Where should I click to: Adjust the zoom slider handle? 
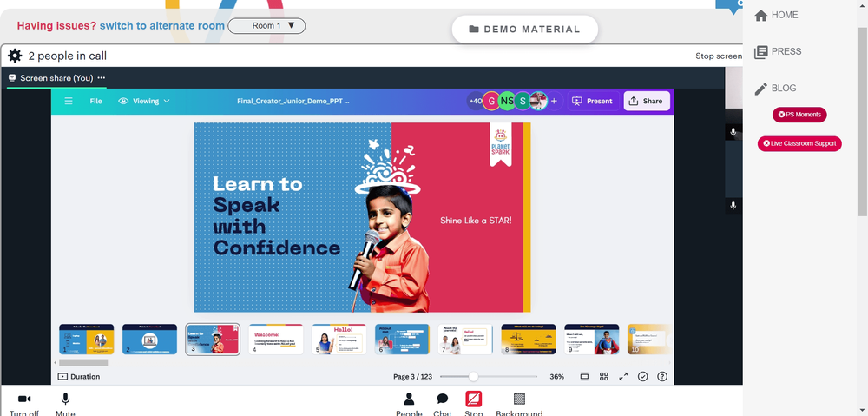tap(473, 377)
